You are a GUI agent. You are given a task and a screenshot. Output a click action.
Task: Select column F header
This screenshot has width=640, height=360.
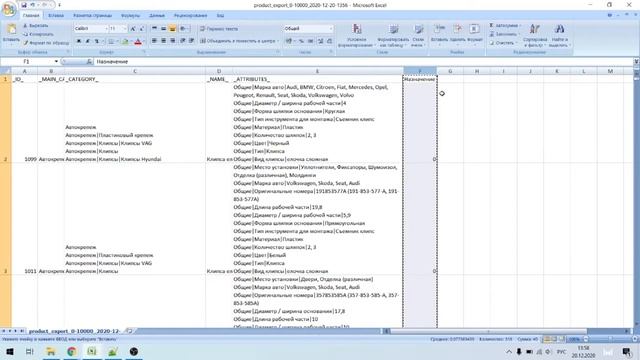[420, 71]
